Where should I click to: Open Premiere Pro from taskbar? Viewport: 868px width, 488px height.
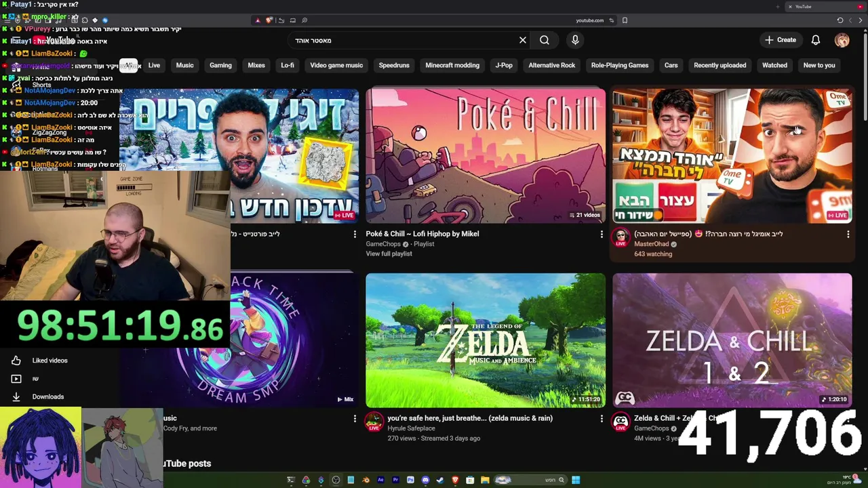[395, 480]
